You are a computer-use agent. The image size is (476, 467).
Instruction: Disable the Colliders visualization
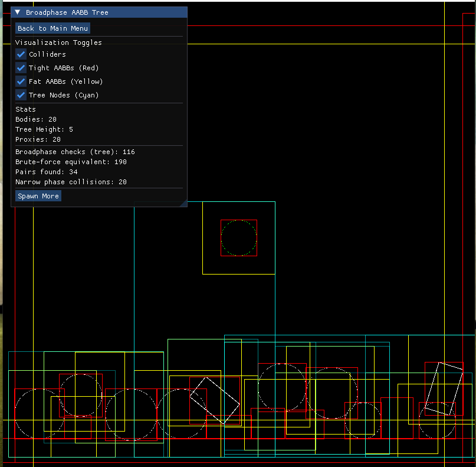[21, 54]
